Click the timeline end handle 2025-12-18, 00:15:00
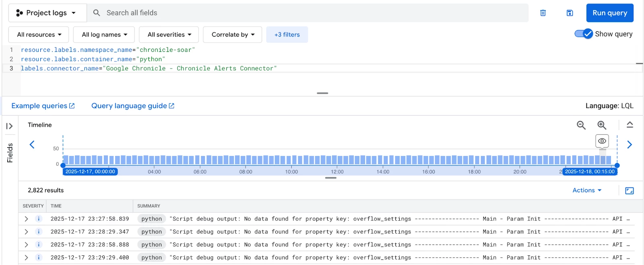This screenshot has width=644, height=265. point(590,171)
